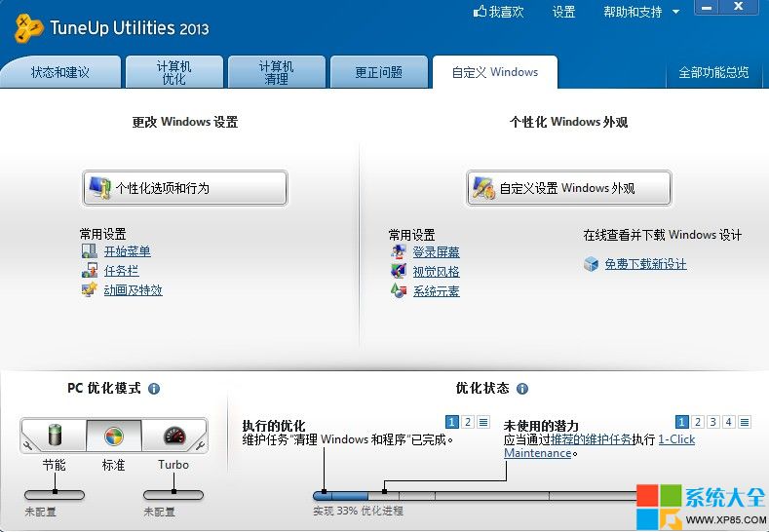Open the 开始菜单 link
The width and height of the screenshot is (769, 532).
(128, 251)
